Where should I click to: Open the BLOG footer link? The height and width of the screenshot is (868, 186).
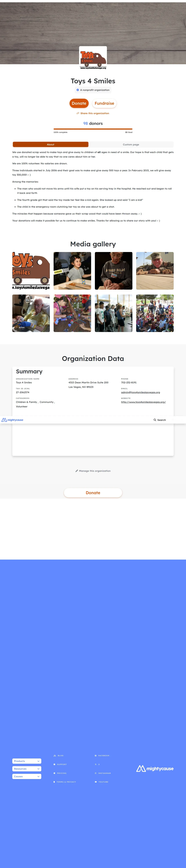61,755
